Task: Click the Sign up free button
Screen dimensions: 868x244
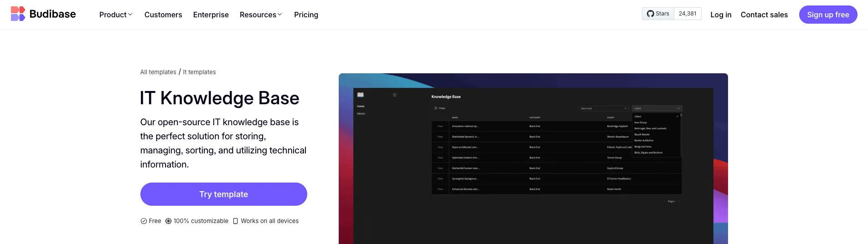Action: point(828,15)
